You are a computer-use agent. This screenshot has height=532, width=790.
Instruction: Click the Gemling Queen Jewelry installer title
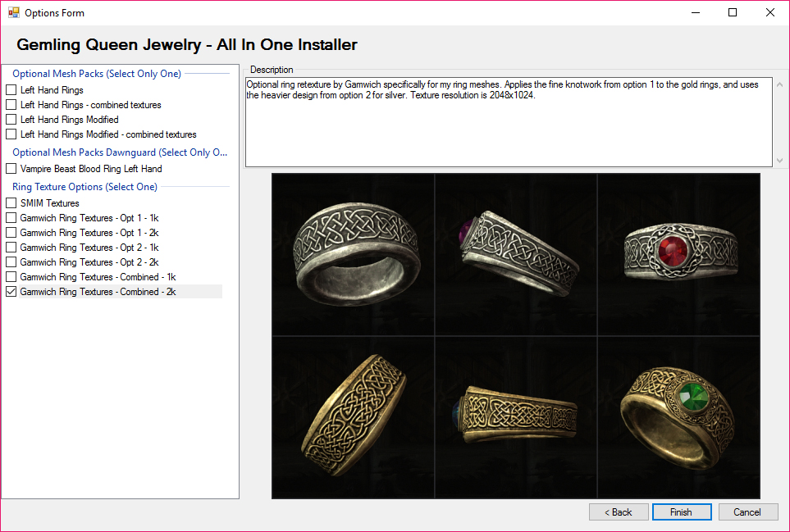click(187, 45)
